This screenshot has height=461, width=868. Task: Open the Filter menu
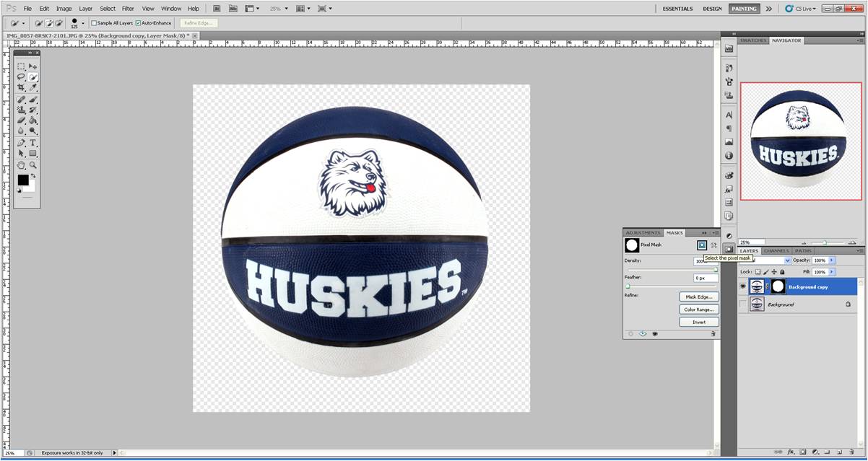coord(128,9)
